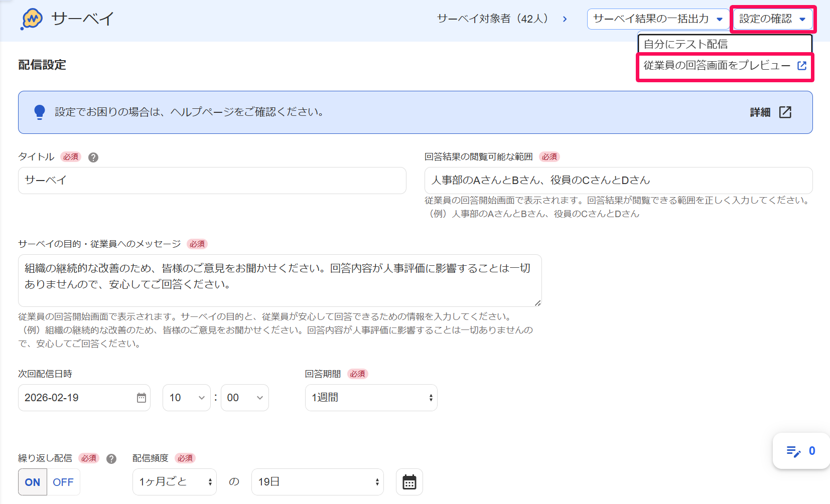Turn repeat delivery OFF
This screenshot has height=504, width=830.
point(63,482)
